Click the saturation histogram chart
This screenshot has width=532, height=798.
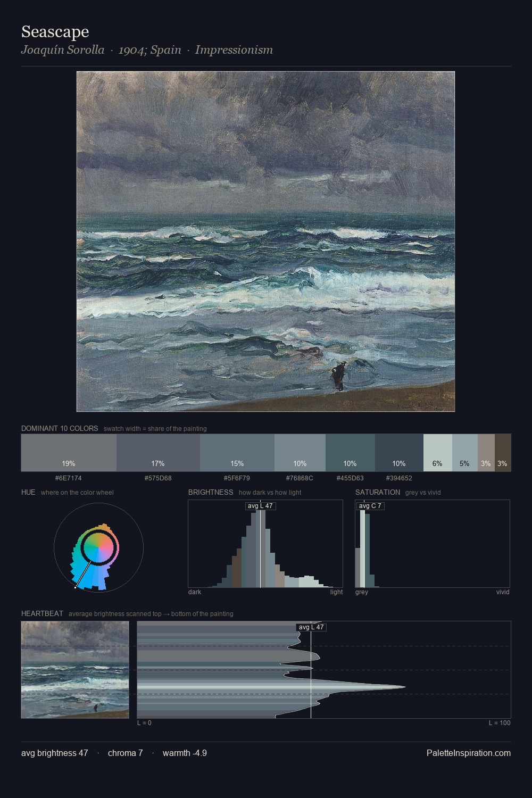point(433,544)
